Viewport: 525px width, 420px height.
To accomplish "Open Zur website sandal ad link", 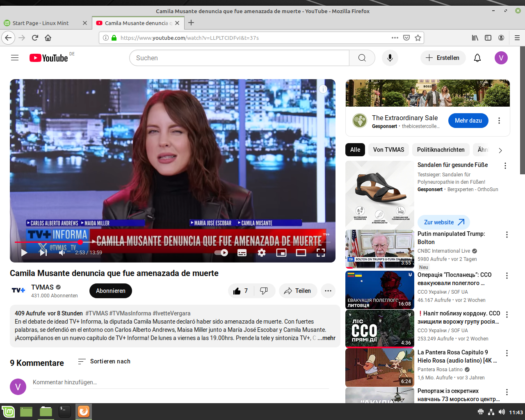I will 444,222.
